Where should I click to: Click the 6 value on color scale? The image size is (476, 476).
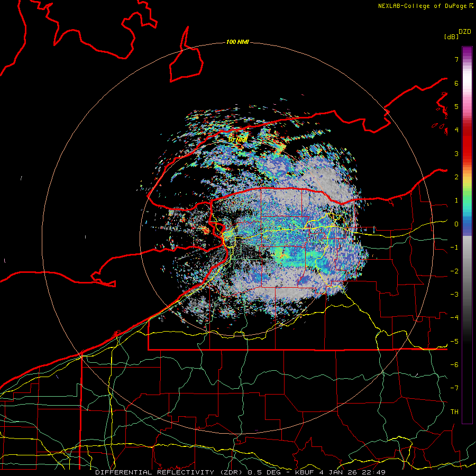[x=456, y=83]
